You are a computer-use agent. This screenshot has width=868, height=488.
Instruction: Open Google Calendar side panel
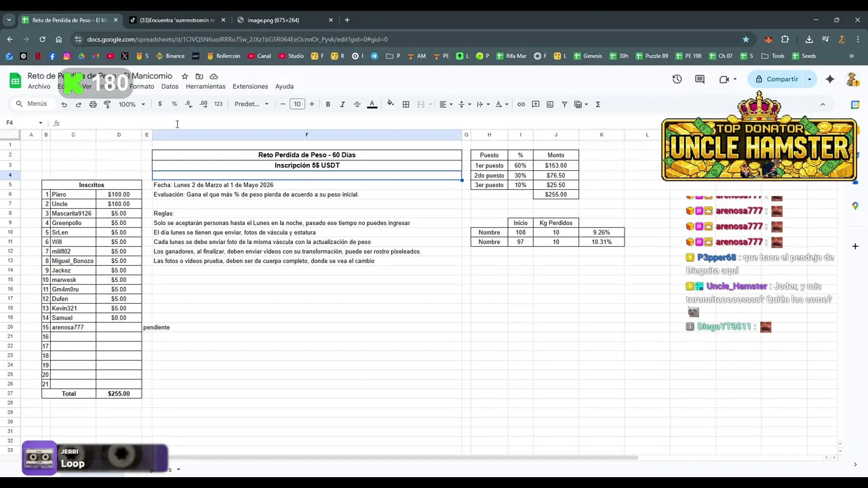tap(855, 105)
